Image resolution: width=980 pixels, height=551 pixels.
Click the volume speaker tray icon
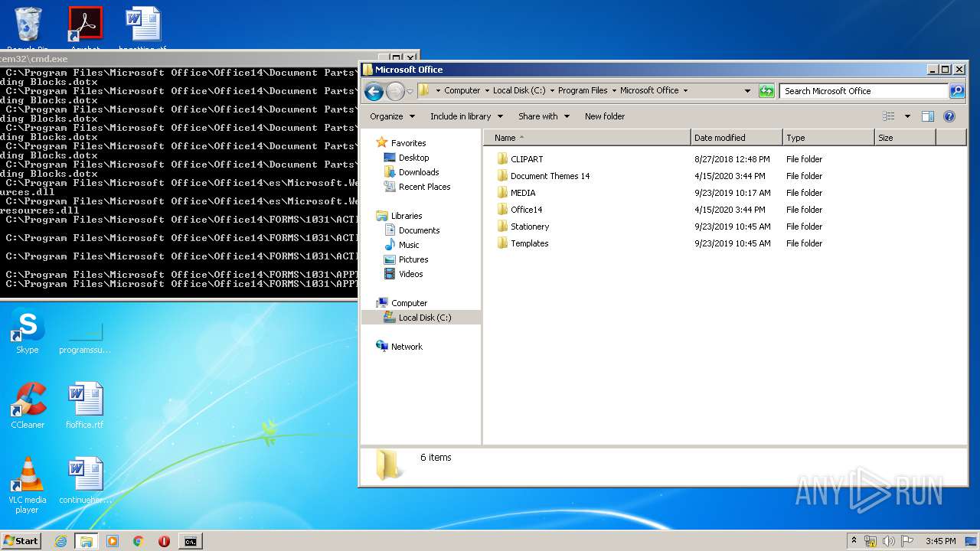coord(888,541)
